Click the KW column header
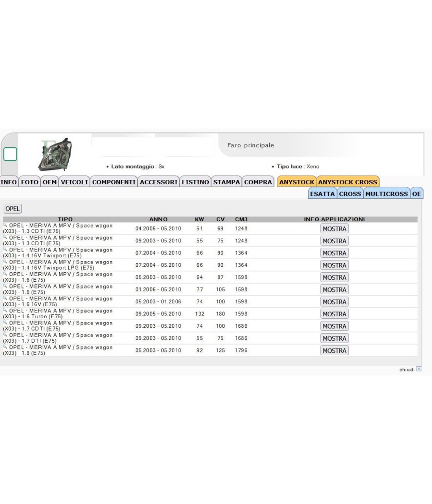This screenshot has height=504, width=432. [x=199, y=219]
